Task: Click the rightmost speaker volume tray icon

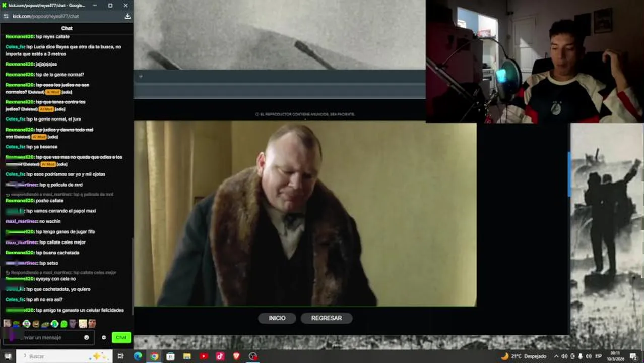Action: [x=589, y=356]
